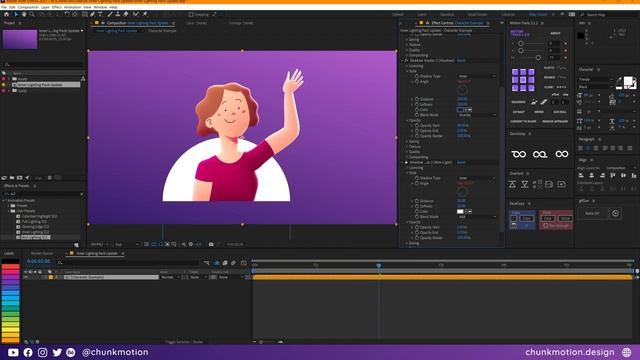Viewport: 640px width, 360px height.
Task: Click the round button in gifGun panel
Action: click(615, 213)
